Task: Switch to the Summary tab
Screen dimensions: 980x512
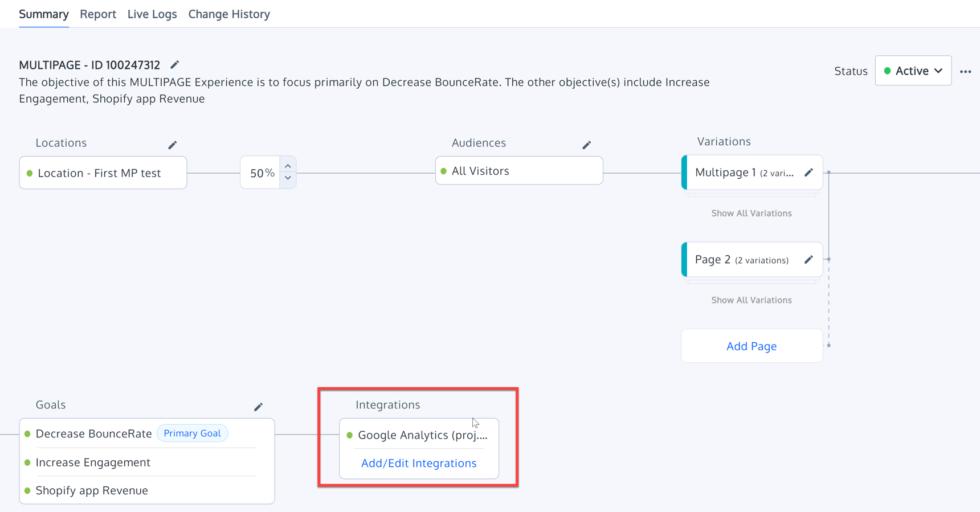Action: [44, 14]
